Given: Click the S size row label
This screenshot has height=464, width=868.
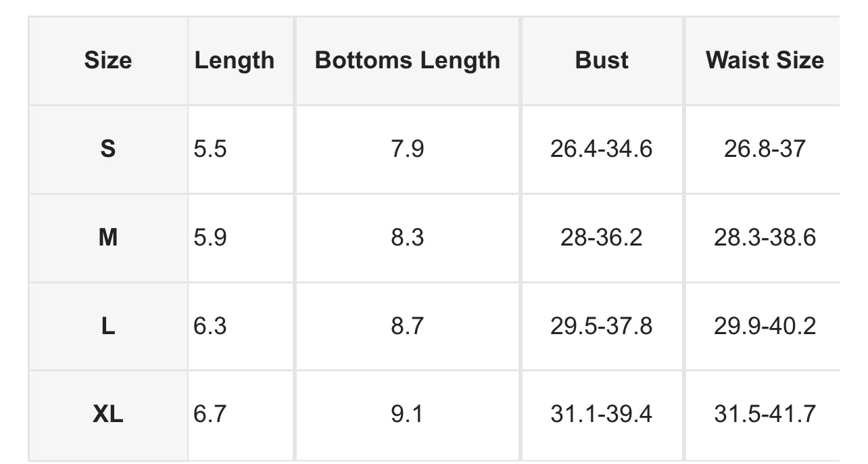Looking at the screenshot, I should point(108,149).
